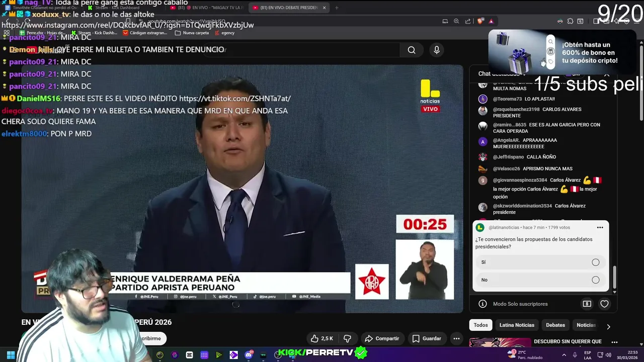
Task: Open Nueva carpeta bookmarks folder
Action: pos(192,33)
